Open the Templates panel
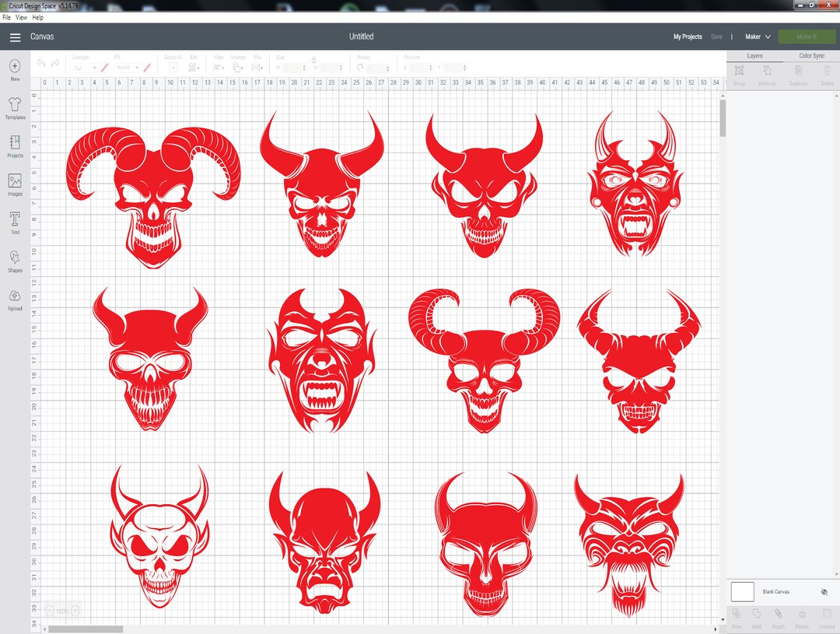Image resolution: width=840 pixels, height=634 pixels. pos(15,108)
